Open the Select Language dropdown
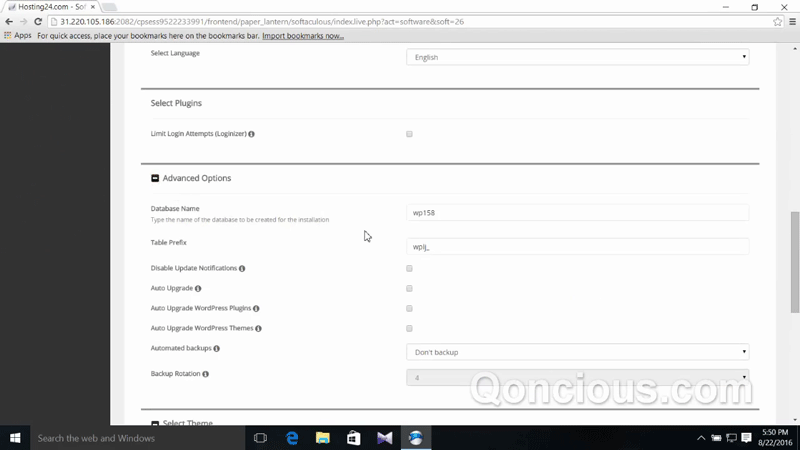Viewport: 800px width, 450px height. point(577,57)
